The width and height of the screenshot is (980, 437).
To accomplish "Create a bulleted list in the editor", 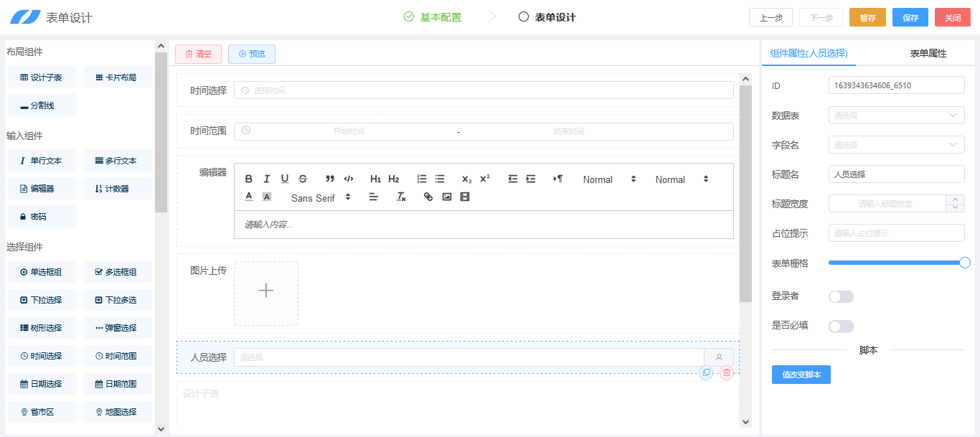I will [440, 179].
